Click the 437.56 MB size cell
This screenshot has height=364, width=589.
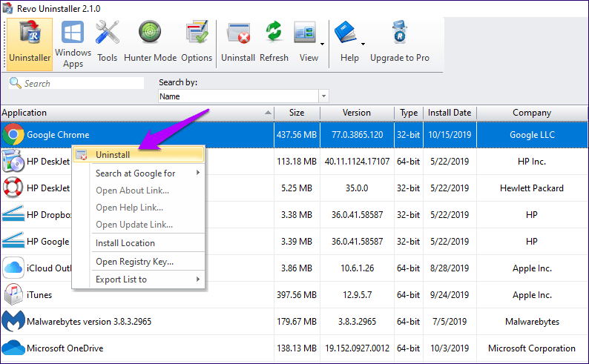(297, 135)
